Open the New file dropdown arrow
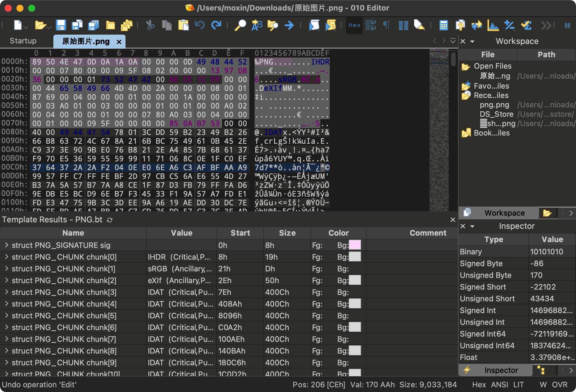The width and height of the screenshot is (576, 392). coord(26,27)
